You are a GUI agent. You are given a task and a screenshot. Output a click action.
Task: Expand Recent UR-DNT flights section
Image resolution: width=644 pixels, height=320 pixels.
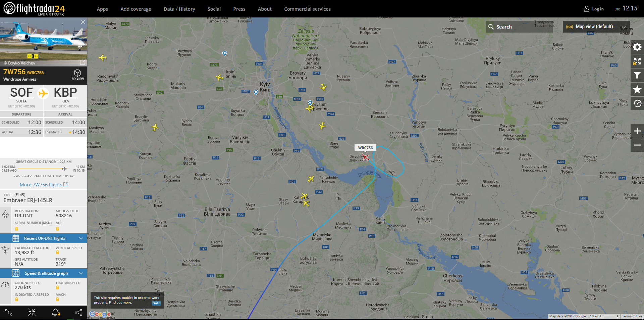(44, 238)
